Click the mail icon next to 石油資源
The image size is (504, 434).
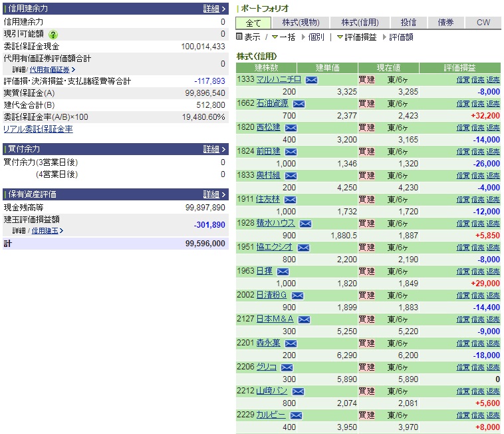click(x=299, y=104)
